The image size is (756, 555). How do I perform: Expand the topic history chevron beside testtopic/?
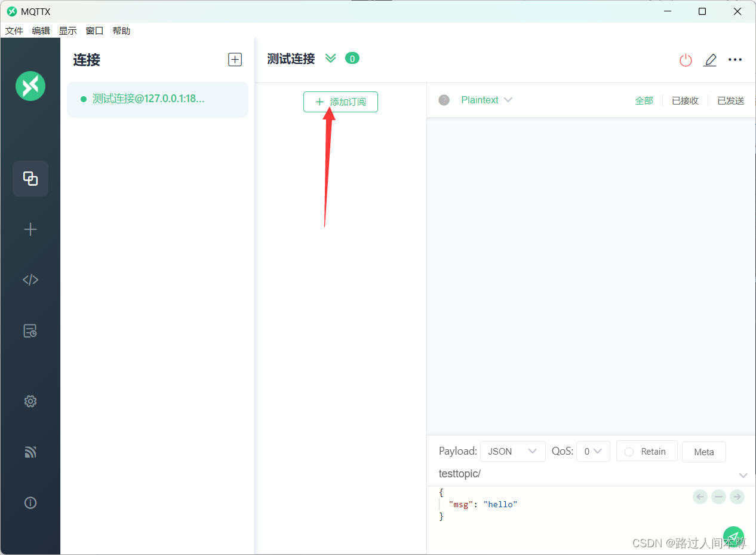743,476
